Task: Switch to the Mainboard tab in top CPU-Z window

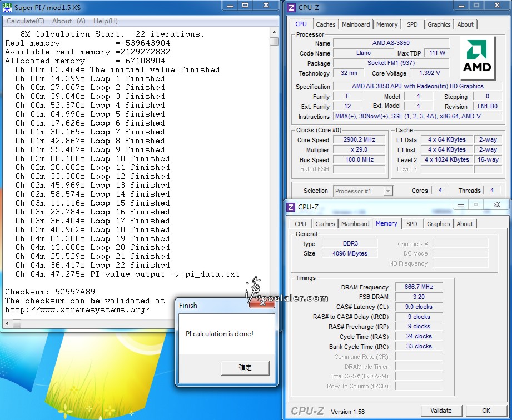Action: [356, 24]
